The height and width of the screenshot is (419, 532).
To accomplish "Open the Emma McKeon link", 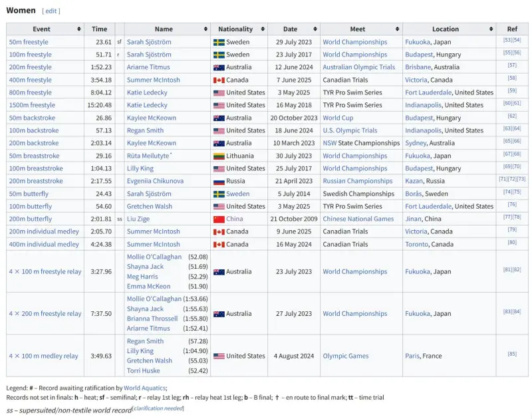I will click(x=148, y=287).
